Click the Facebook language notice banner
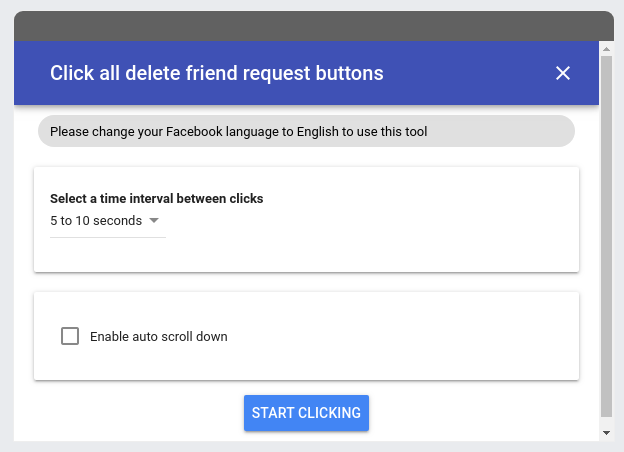This screenshot has height=452, width=624. 239,131
